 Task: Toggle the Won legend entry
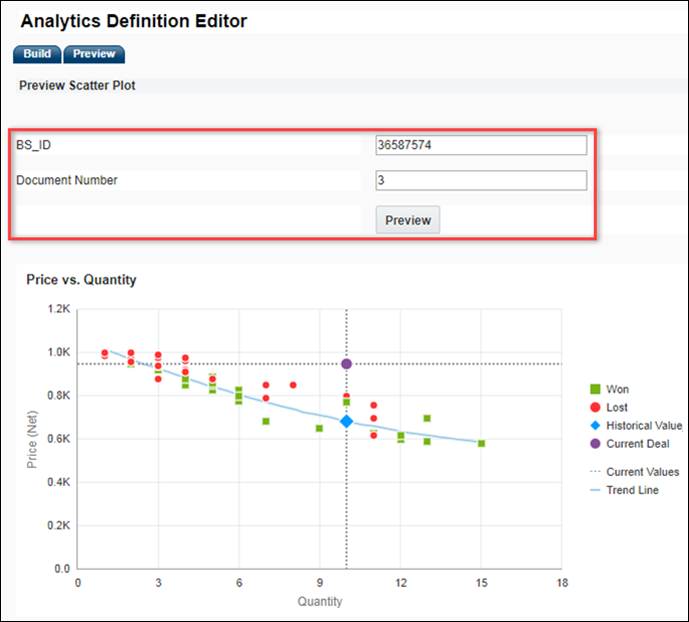coord(609,389)
